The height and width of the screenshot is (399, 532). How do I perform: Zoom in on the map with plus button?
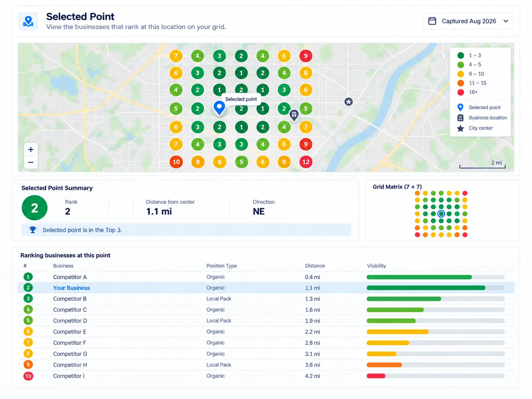tap(31, 150)
